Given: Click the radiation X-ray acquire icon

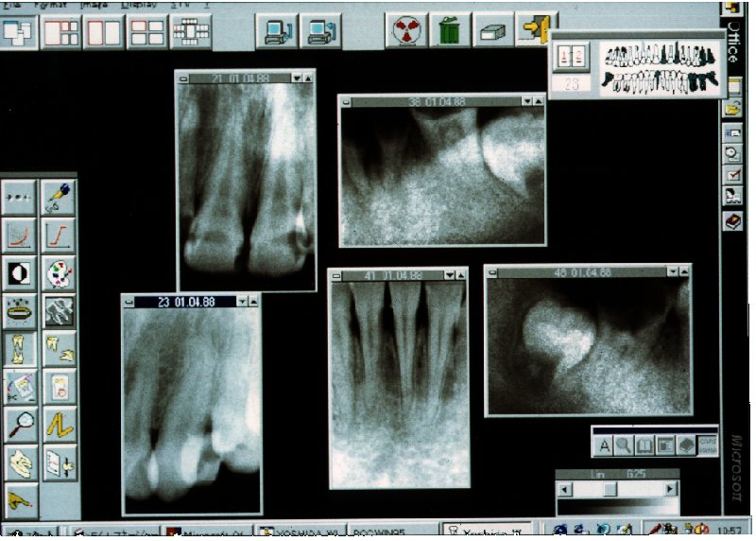Looking at the screenshot, I should coord(405,30).
